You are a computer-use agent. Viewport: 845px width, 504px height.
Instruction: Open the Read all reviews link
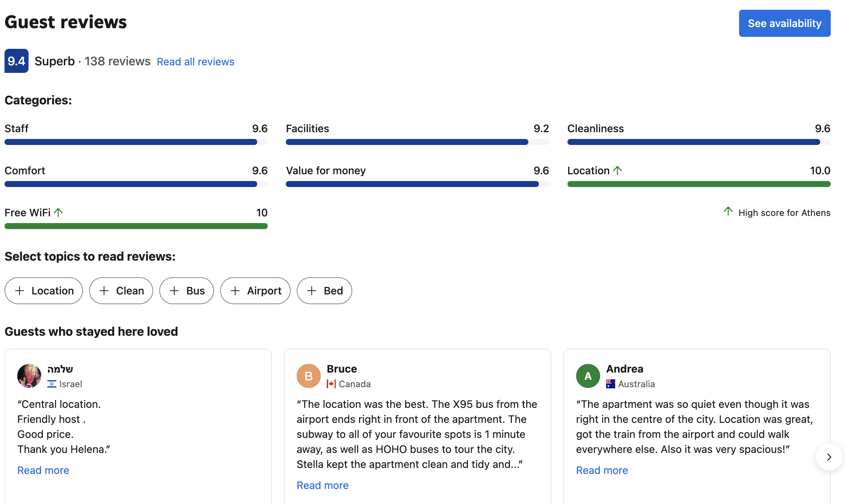coord(195,62)
